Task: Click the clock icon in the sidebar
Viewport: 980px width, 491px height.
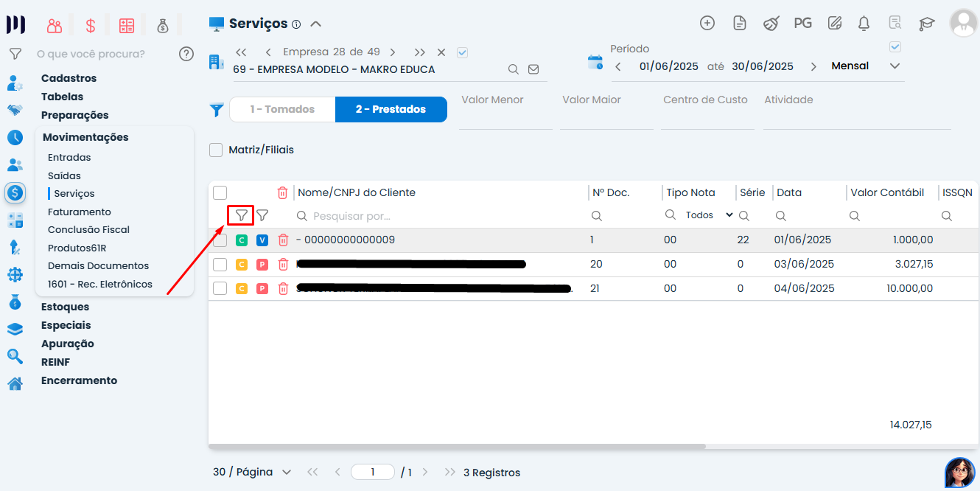Action: (15, 137)
